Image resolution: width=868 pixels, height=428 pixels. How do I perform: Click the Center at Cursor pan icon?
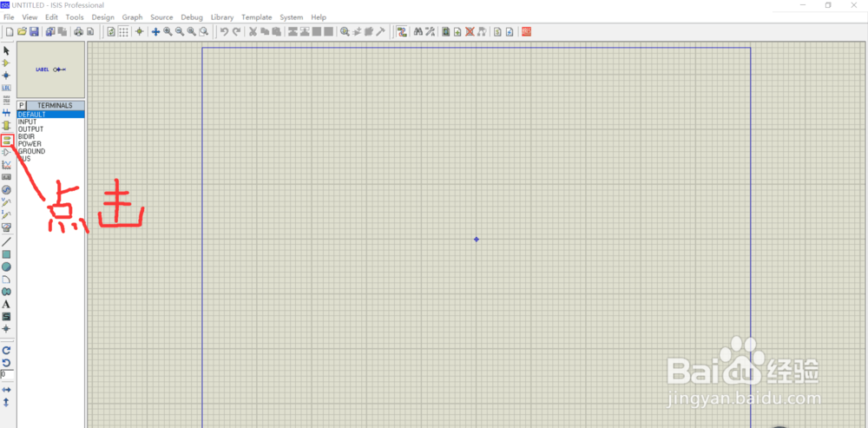[156, 32]
